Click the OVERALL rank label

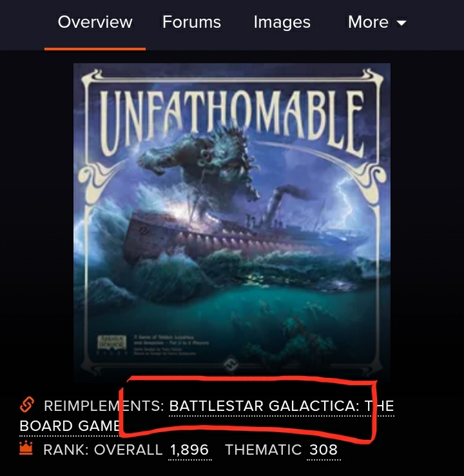128,450
